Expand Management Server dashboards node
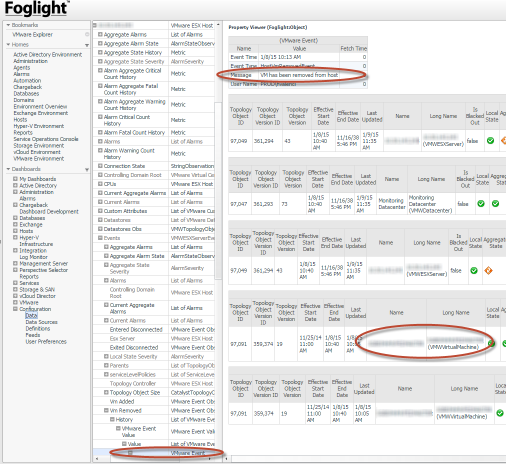 pyautogui.click(x=15, y=263)
